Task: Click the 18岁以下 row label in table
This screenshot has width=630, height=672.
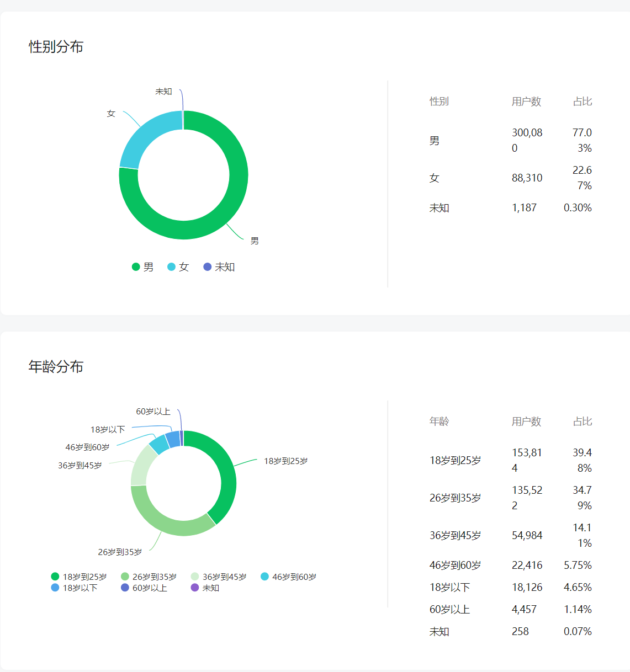Action: pyautogui.click(x=449, y=588)
